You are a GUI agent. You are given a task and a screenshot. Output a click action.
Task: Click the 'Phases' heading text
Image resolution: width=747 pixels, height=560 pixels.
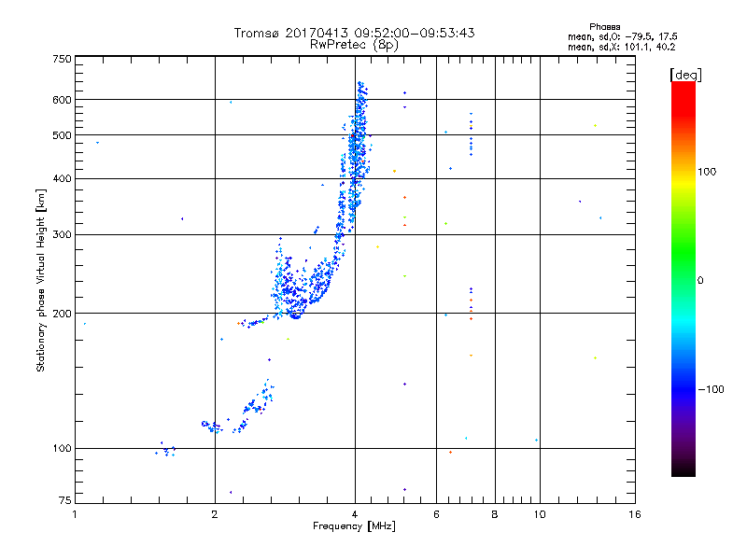(x=604, y=27)
